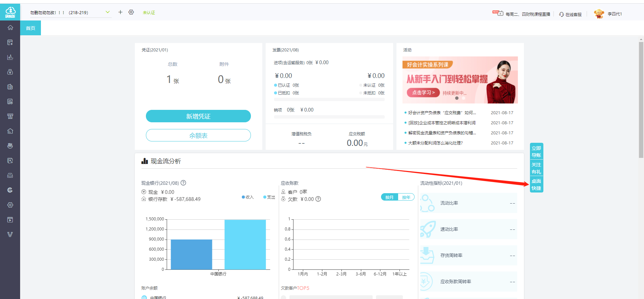
Task: Switch receivables view to 按年
Action: click(x=406, y=197)
